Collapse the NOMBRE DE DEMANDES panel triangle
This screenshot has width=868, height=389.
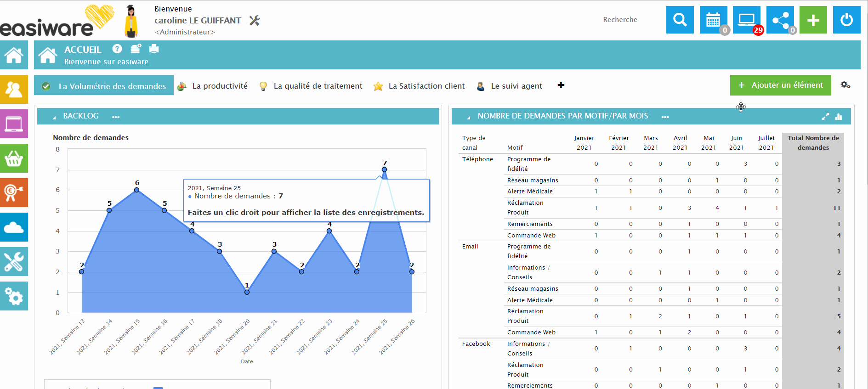click(x=468, y=117)
